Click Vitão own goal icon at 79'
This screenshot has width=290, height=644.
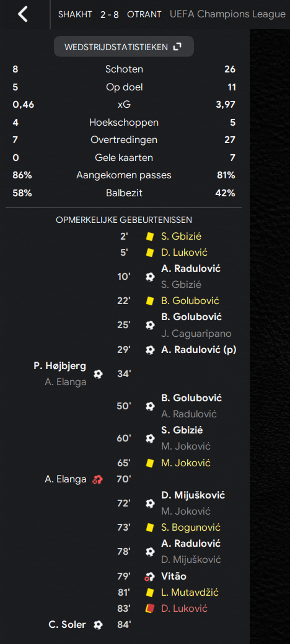(x=149, y=577)
